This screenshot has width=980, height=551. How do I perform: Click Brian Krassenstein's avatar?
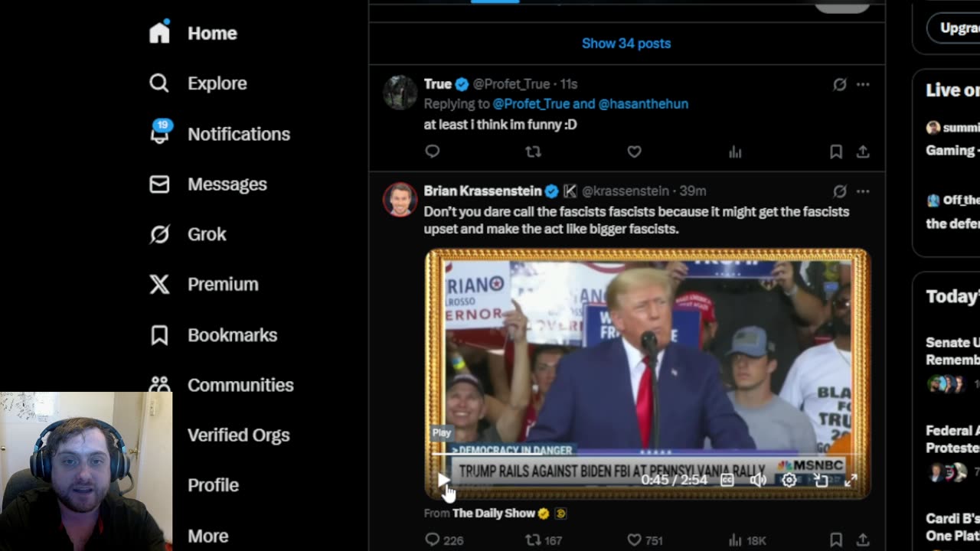coord(400,200)
